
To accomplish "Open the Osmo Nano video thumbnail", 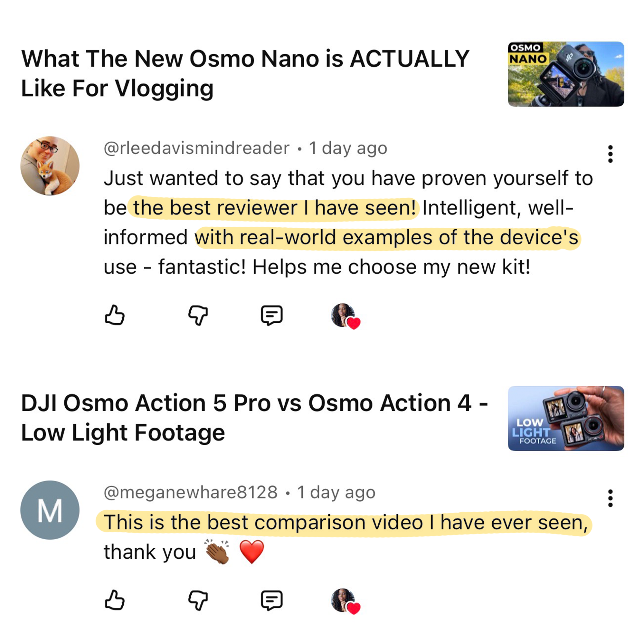I will 566,74.
